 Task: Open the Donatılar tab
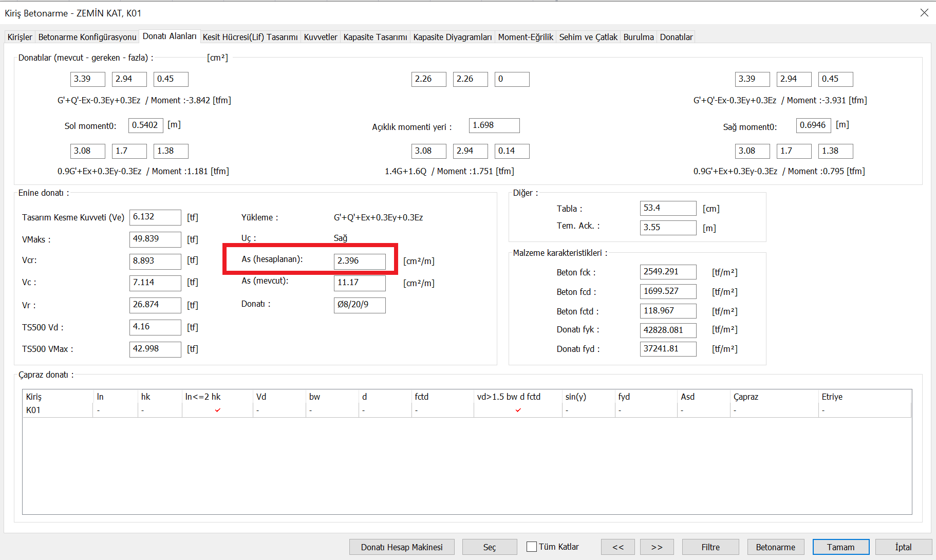pos(676,37)
